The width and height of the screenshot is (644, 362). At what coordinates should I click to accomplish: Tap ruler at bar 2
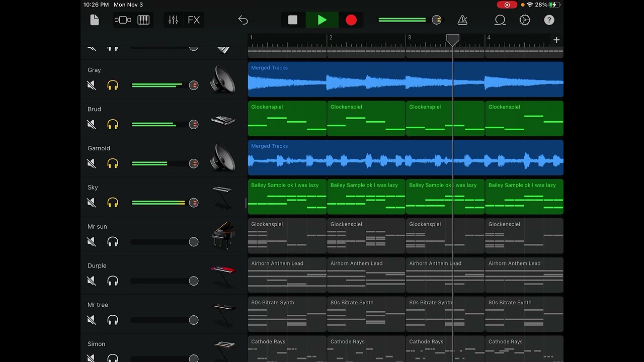(x=331, y=38)
